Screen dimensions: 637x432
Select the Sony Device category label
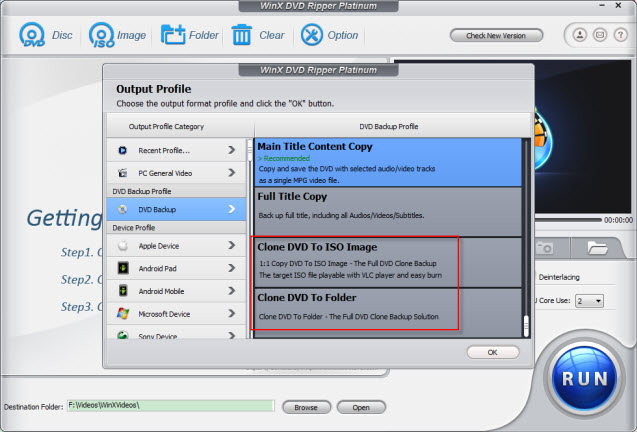[158, 336]
